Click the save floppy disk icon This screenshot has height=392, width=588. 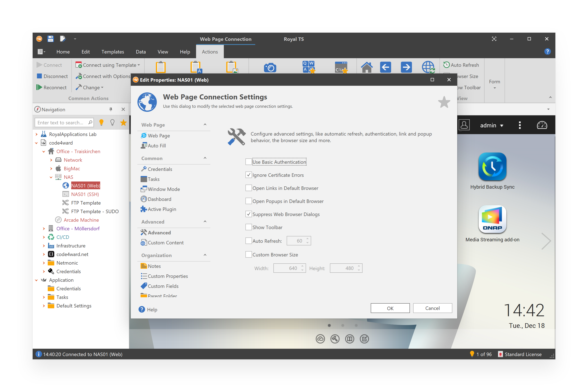[50, 39]
